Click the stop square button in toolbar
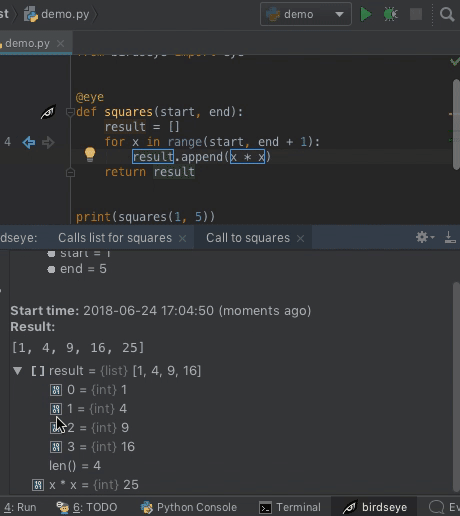 [x=416, y=14]
